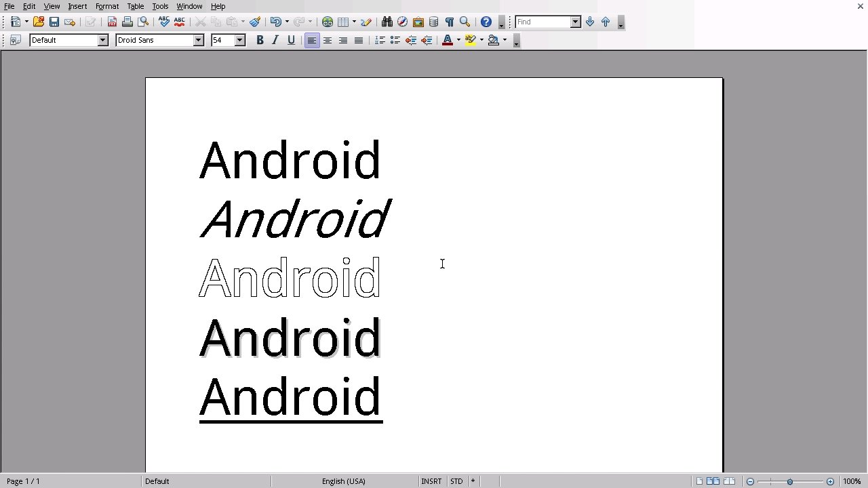Open Styles and Formatting icon
Image resolution: width=868 pixels, height=488 pixels.
[16, 40]
